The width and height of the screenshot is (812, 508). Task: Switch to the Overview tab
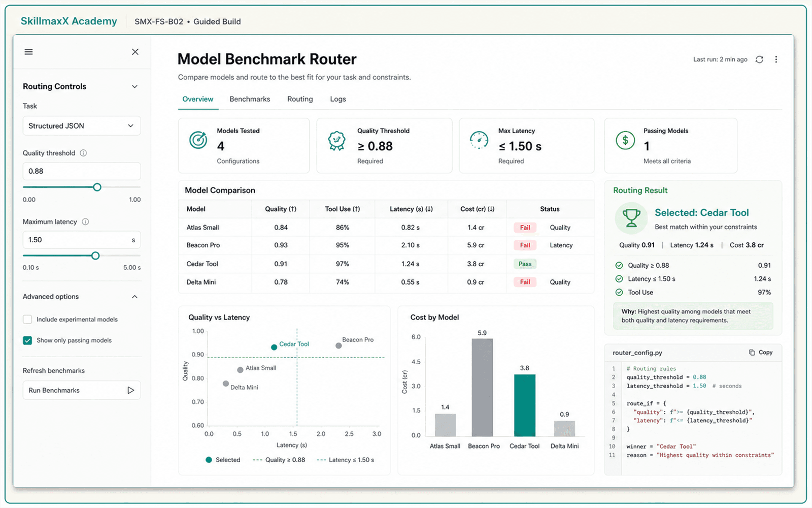pos(198,99)
